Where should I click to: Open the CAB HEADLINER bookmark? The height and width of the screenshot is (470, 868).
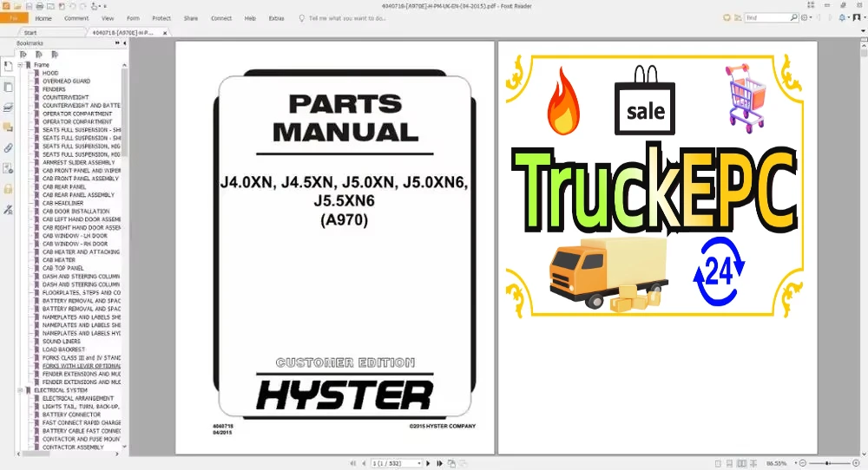coord(63,203)
